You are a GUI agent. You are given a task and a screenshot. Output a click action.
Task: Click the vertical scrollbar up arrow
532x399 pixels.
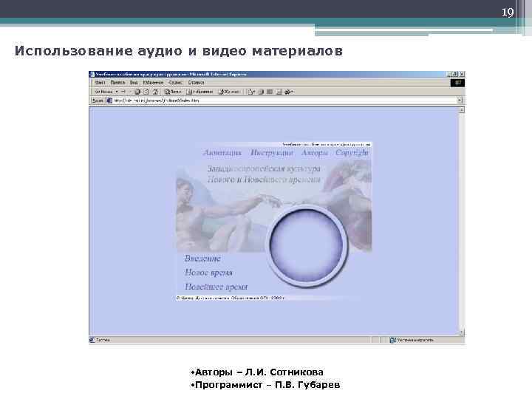pyautogui.click(x=461, y=110)
